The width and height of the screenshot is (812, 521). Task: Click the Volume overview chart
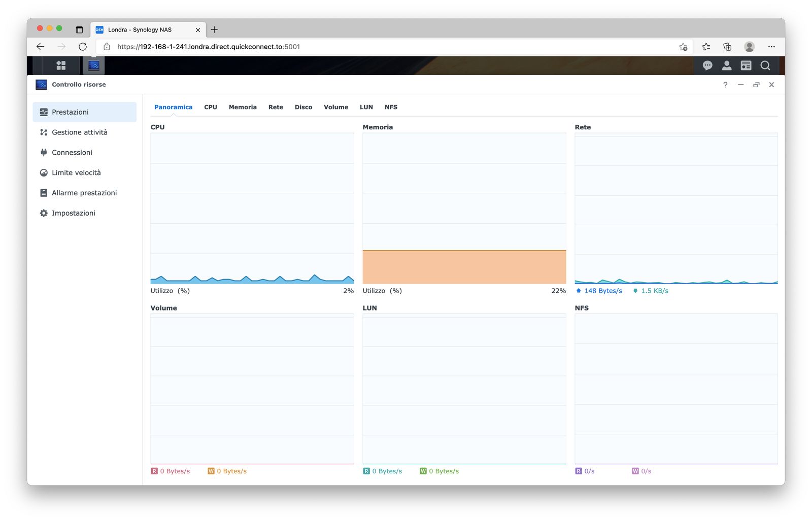pos(252,389)
